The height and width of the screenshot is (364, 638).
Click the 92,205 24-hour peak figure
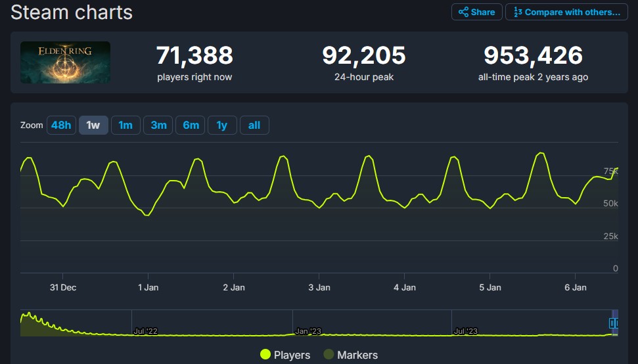(363, 56)
